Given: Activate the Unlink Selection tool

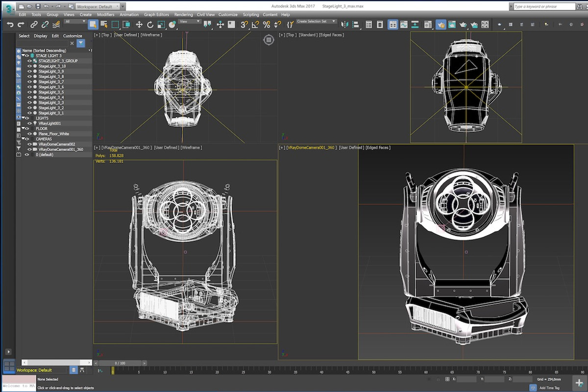Looking at the screenshot, I should tap(45, 24).
